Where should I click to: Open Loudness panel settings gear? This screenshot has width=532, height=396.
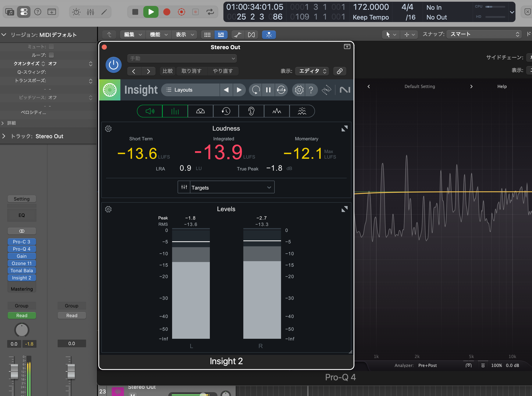pos(108,129)
